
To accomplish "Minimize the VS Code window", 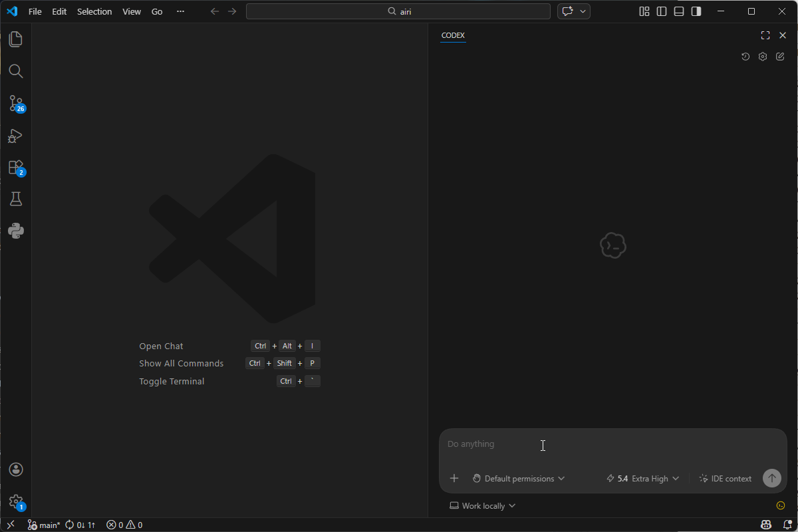I will point(721,11).
